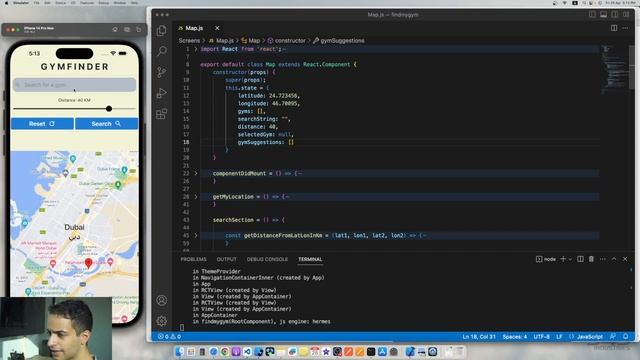Screen dimensions: 640x360
Task: Select the node terminal label
Action: 546,259
